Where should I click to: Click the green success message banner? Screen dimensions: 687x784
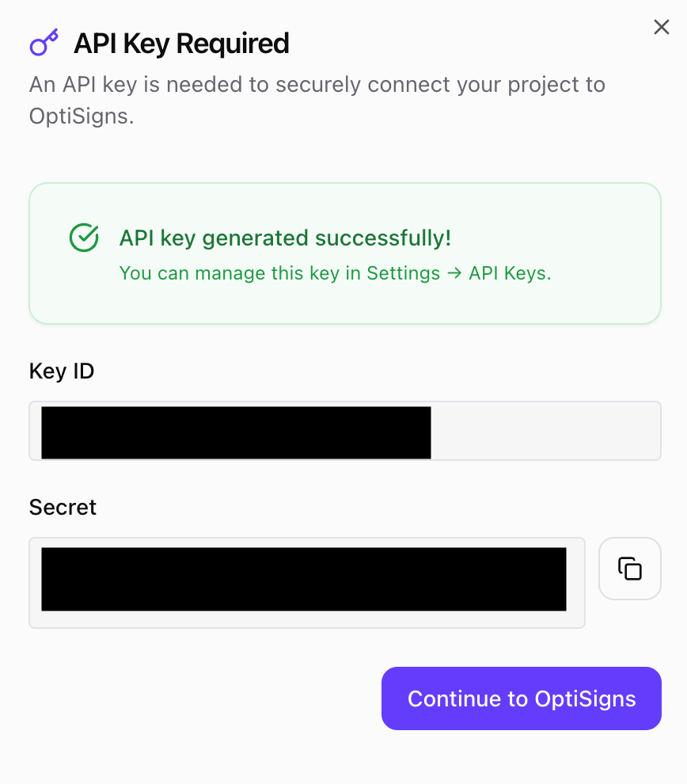pos(344,253)
